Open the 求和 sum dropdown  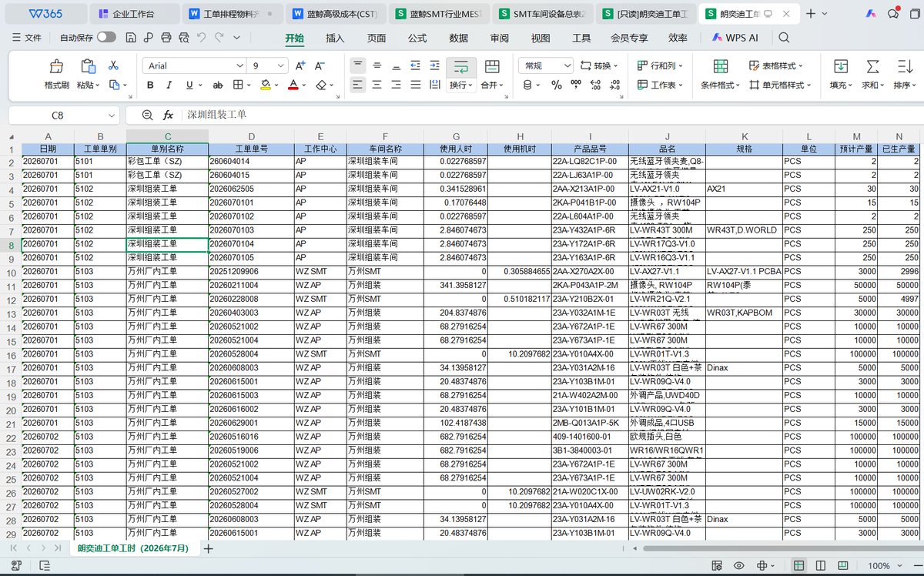(x=872, y=85)
